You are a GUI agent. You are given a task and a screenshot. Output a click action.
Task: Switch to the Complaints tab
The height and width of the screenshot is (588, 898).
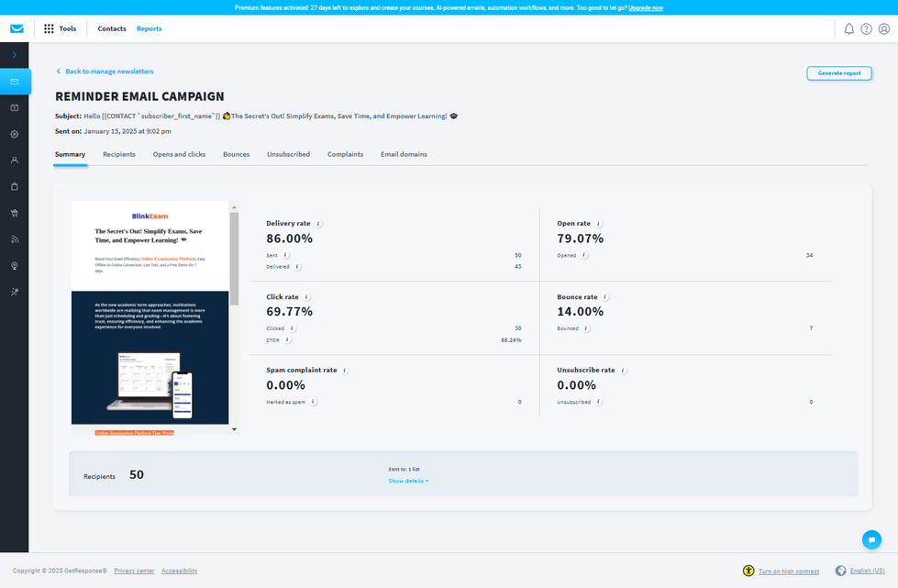345,155
